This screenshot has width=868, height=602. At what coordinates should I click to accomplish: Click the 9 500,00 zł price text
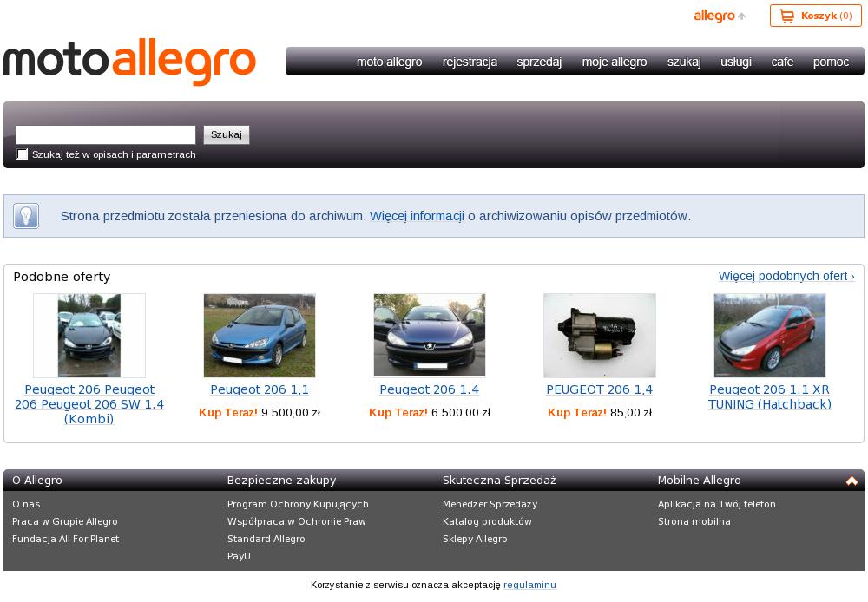coord(291,412)
